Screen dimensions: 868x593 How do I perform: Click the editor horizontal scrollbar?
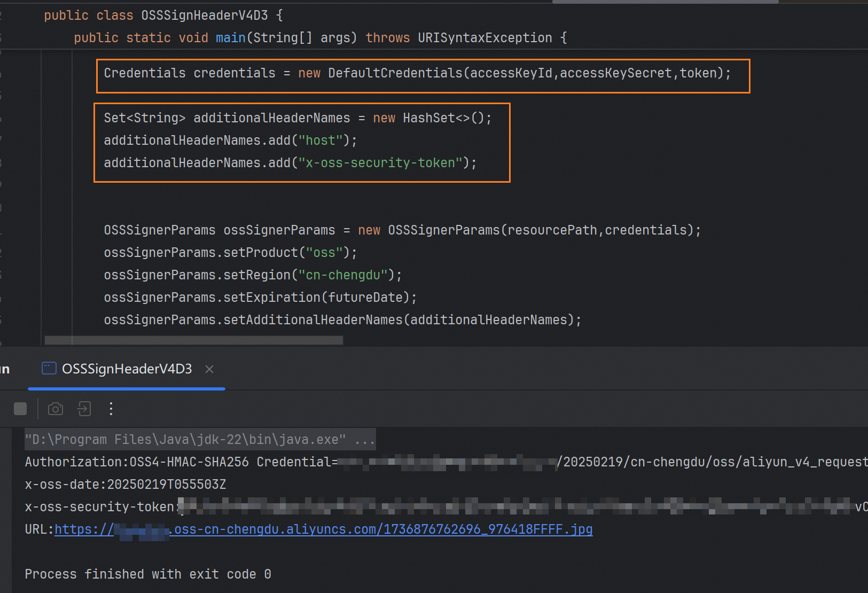193,340
